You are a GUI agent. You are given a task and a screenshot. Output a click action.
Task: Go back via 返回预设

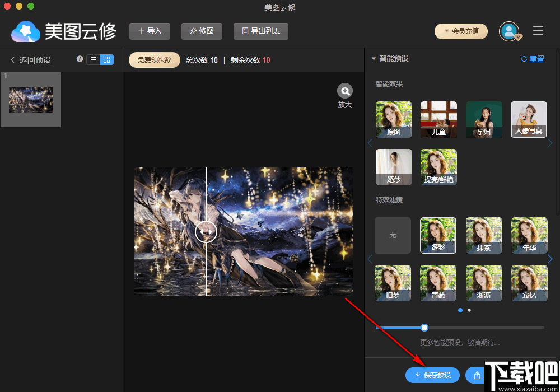(31, 60)
